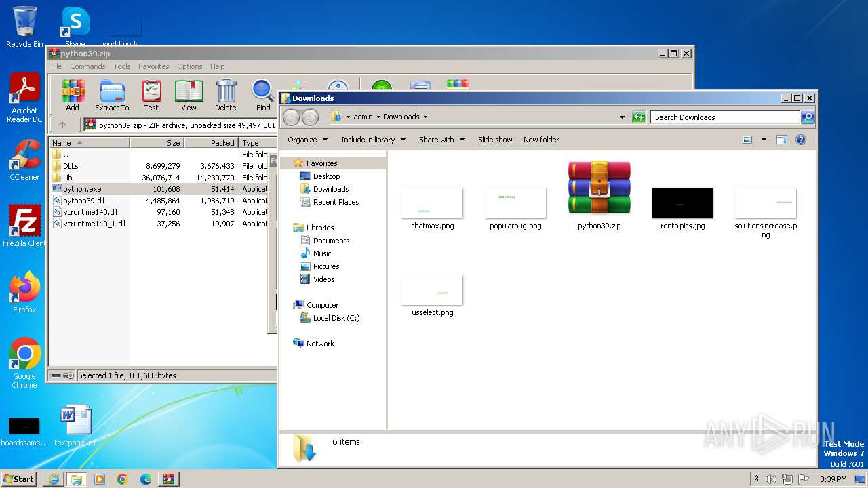This screenshot has width=868, height=488.
Task: Click the Find icon in WinRAR toolbar
Action: tap(263, 95)
